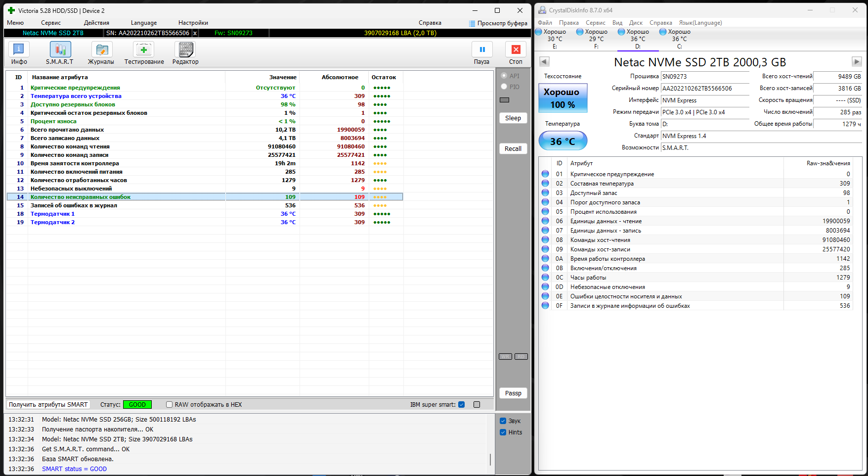The image size is (868, 476).
Task: Click the status circle for Небезопасные отключения
Action: (545, 287)
